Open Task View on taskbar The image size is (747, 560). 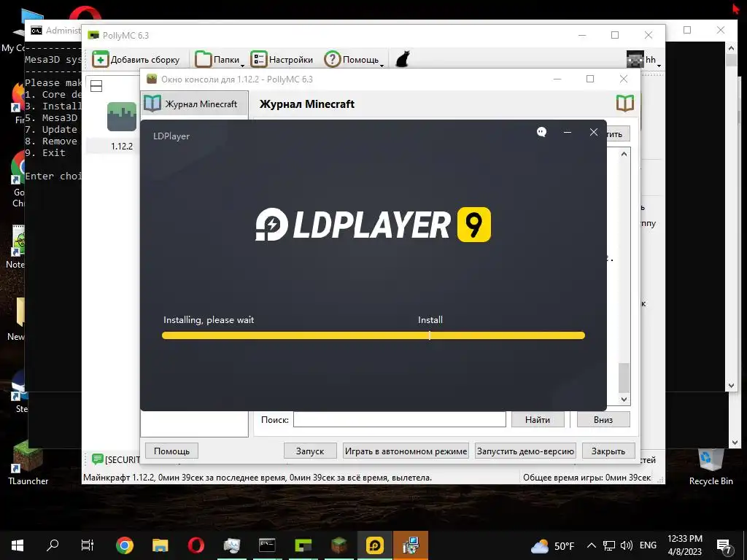click(x=88, y=545)
